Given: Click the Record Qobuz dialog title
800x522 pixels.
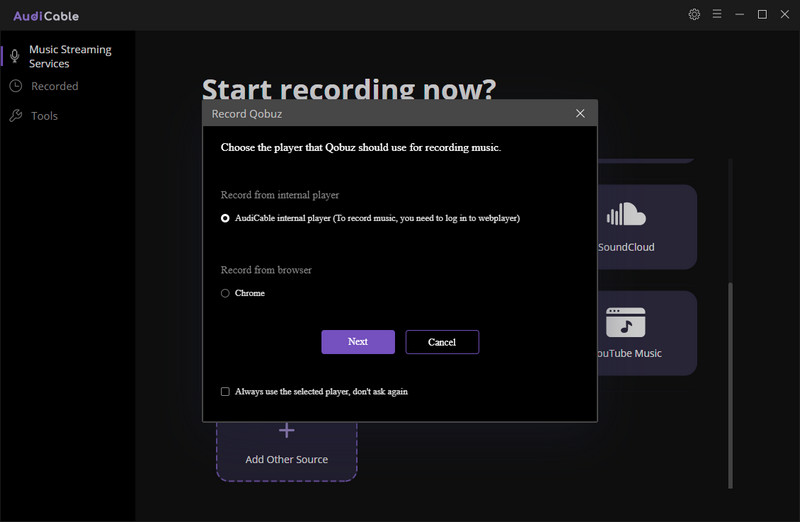Looking at the screenshot, I should tap(247, 114).
